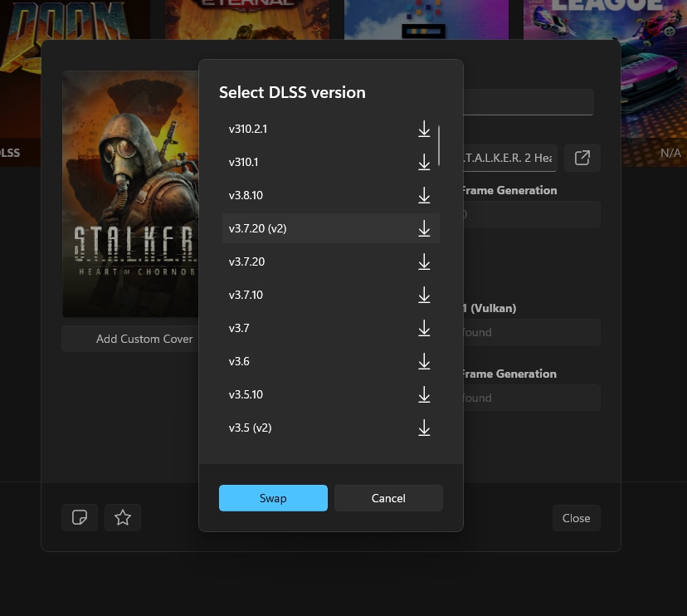Click download icon for v310.1
Image resolution: width=687 pixels, height=616 pixels.
[x=424, y=162]
